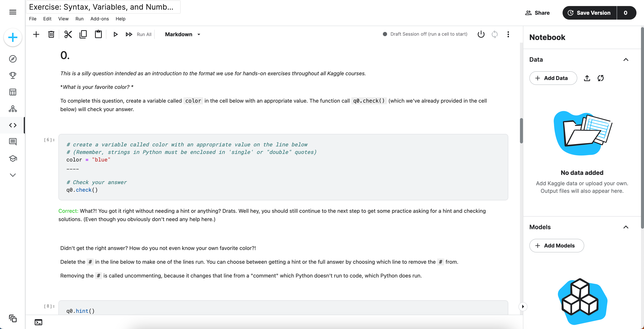
Task: Upload data using the upload icon
Action: (x=587, y=78)
